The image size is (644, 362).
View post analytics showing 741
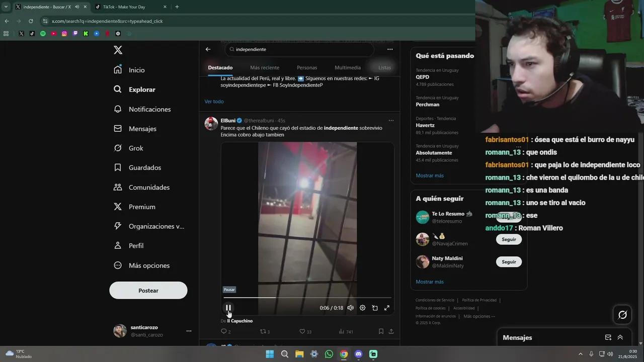pos(346,331)
